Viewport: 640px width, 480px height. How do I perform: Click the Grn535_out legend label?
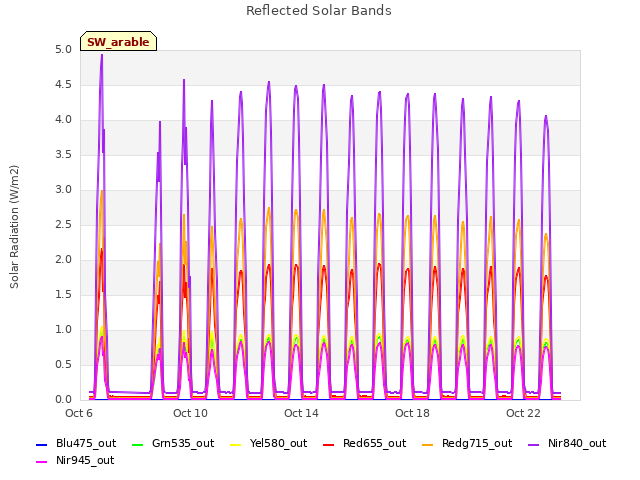183,443
